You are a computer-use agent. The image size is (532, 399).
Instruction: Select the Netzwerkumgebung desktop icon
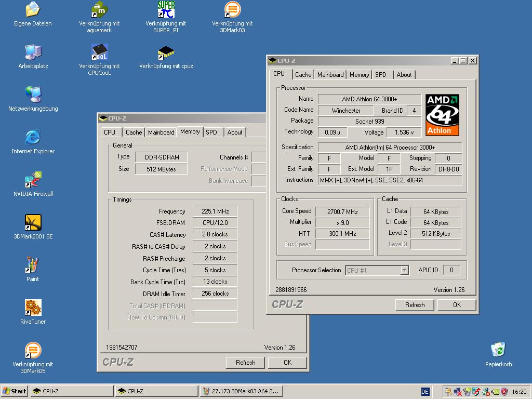[33, 95]
